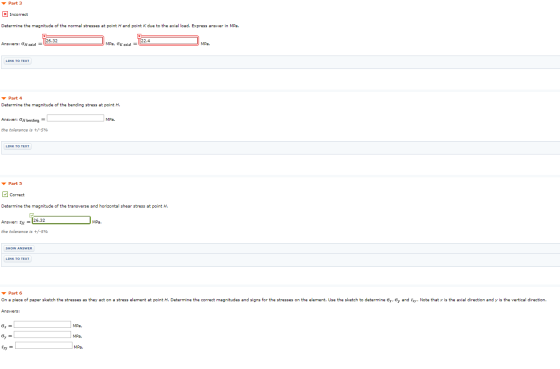Viewport: 560px width, 369px height.
Task: Focus the sigma y answer field
Action: (x=42, y=335)
